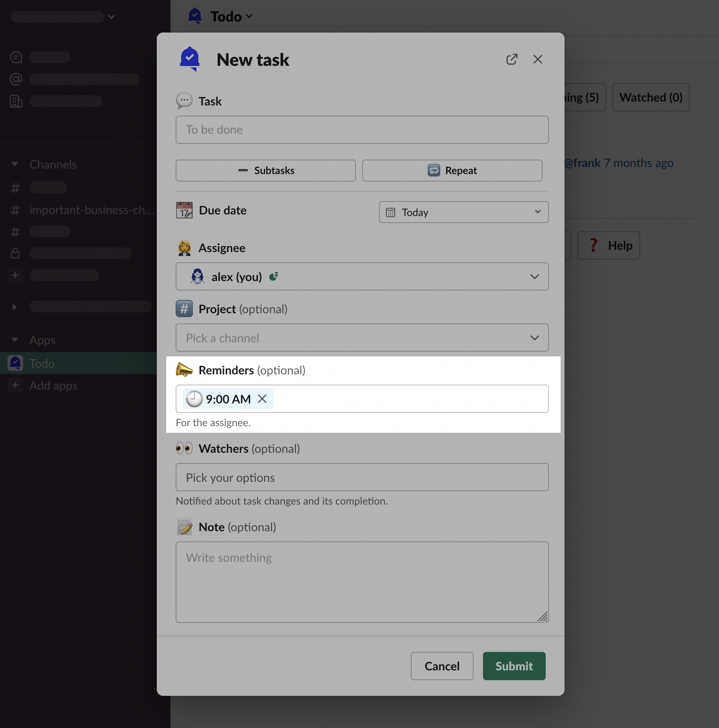Viewport: 719px width, 728px height.
Task: Click the Todo app icon in sidebar
Action: pos(16,363)
